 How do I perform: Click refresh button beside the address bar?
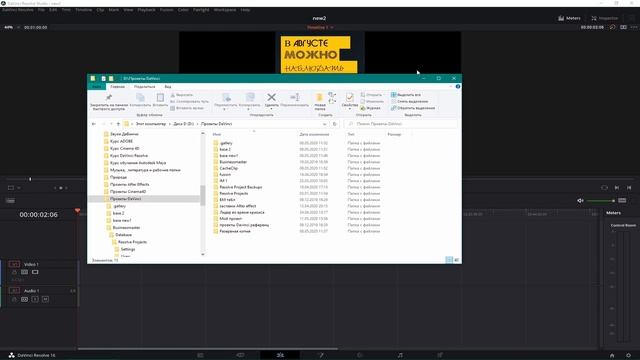(335, 124)
